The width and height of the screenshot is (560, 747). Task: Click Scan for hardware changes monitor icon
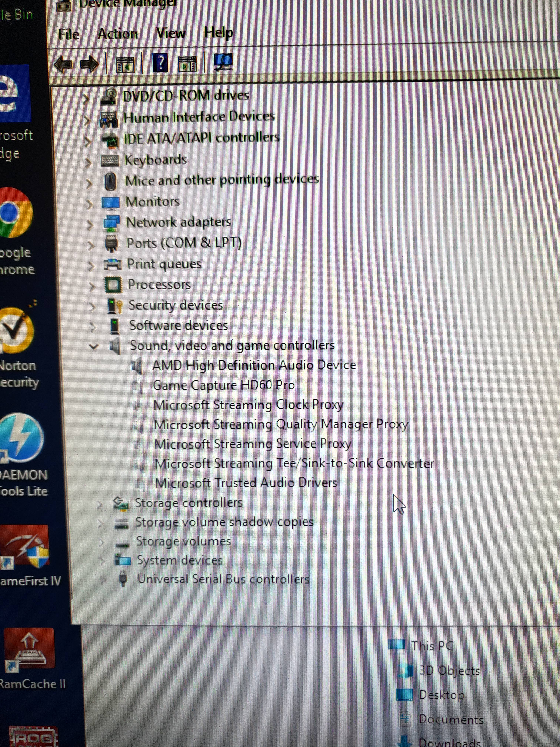(x=223, y=62)
